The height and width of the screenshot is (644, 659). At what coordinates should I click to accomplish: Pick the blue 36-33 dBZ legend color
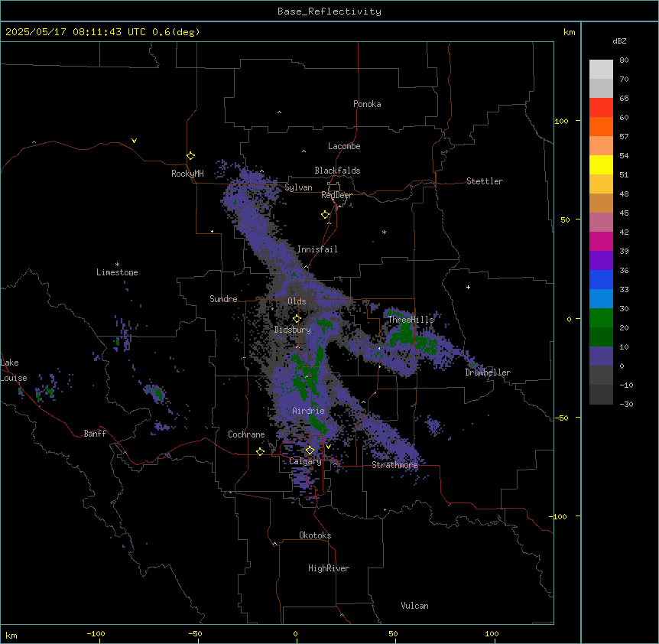pos(601,279)
